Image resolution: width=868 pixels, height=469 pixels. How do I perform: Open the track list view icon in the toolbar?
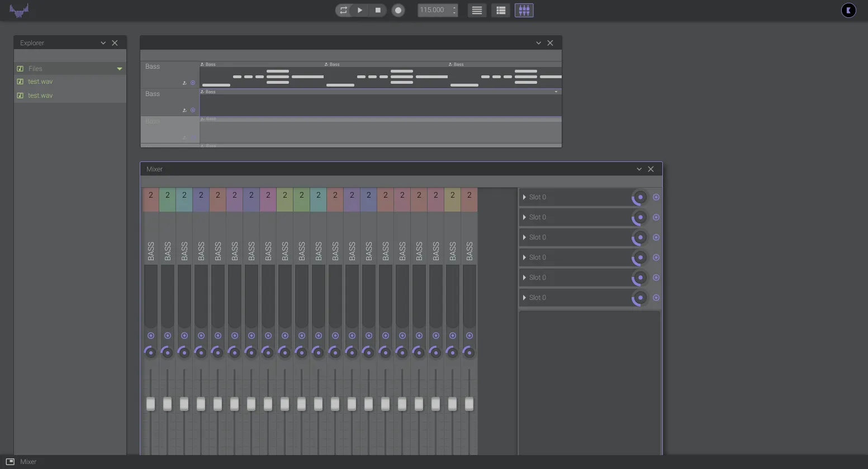point(501,10)
